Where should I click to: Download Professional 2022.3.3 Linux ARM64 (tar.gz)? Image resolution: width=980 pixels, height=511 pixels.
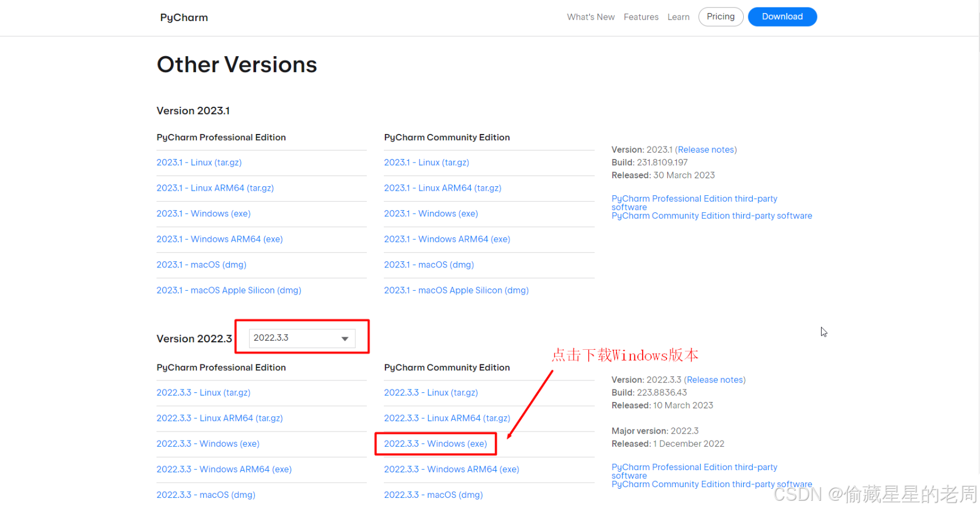[220, 418]
